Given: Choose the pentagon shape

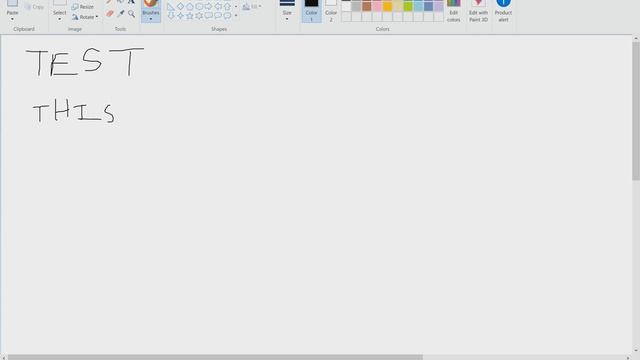Looking at the screenshot, I should (190, 7).
